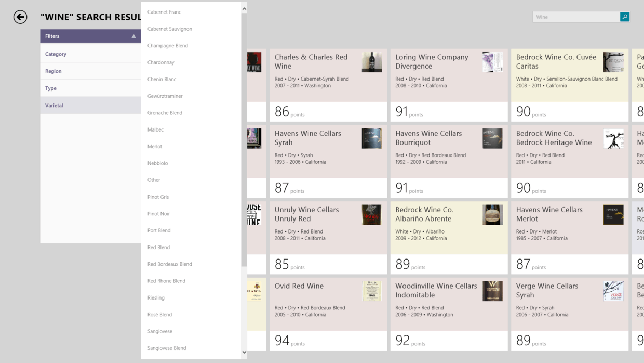This screenshot has height=363, width=644.
Task: Open Bedrock Cuvée Caritas label image
Action: (x=613, y=62)
